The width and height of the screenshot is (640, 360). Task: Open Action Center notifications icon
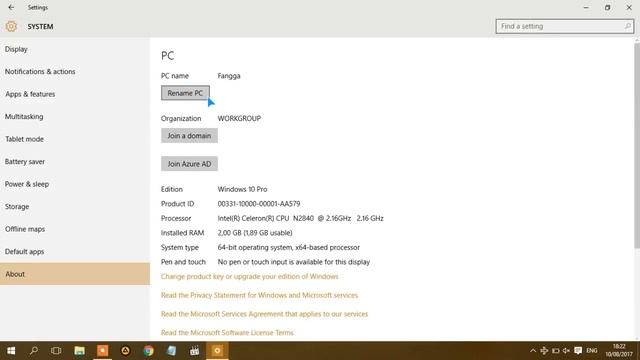[x=578, y=351]
